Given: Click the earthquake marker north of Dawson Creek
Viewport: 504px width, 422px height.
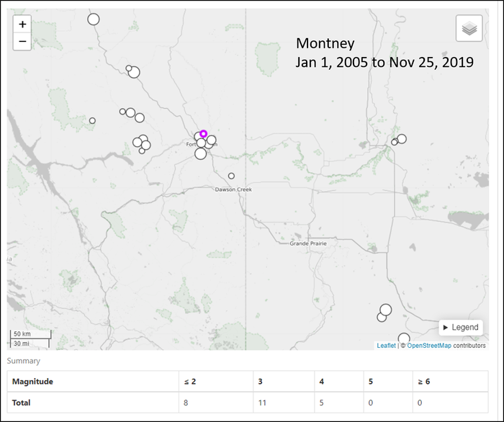Looking at the screenshot, I should 231,176.
